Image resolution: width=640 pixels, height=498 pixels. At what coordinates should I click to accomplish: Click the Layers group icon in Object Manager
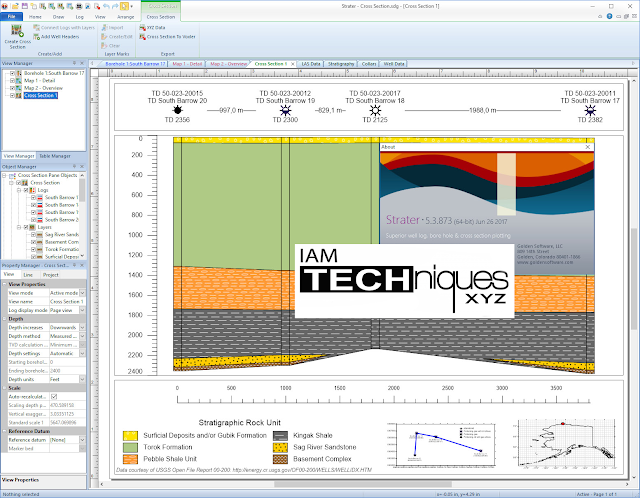point(33,227)
